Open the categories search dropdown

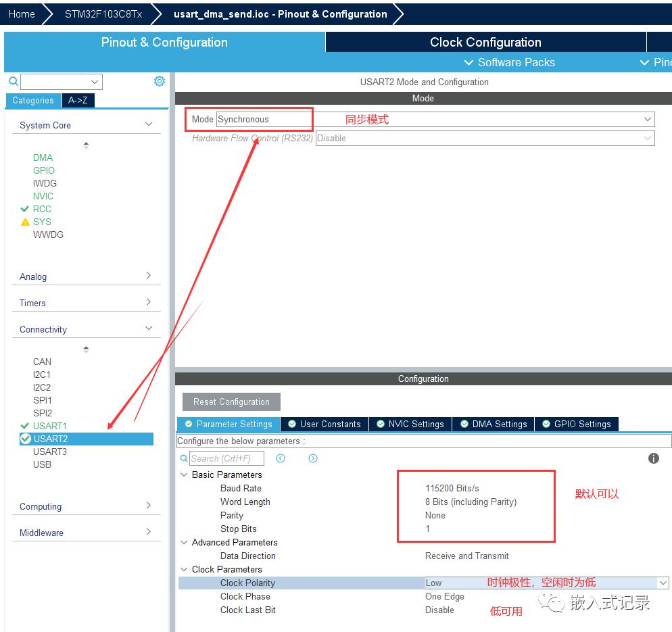click(x=94, y=81)
